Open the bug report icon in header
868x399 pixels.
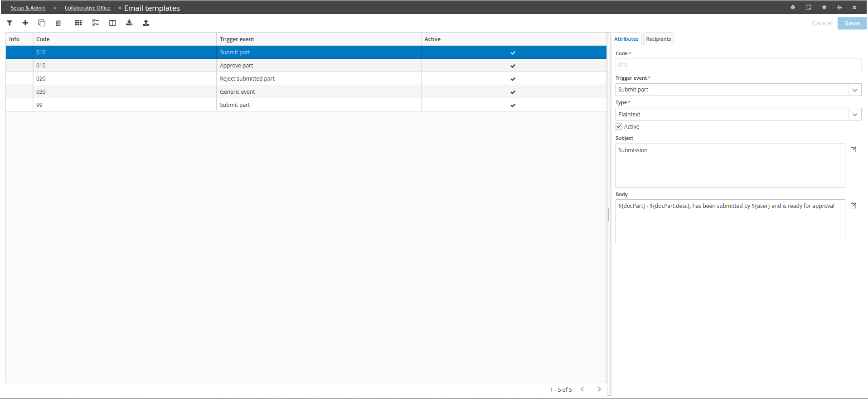(x=793, y=7)
